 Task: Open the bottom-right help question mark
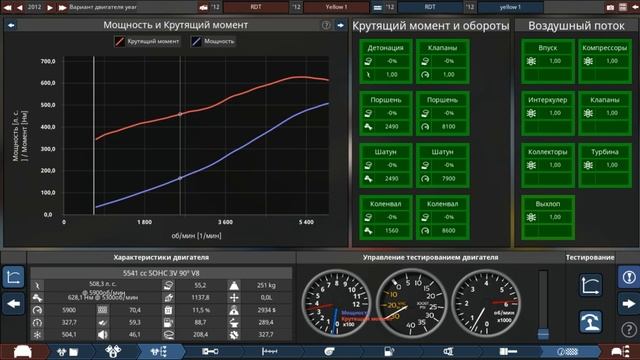(629, 329)
